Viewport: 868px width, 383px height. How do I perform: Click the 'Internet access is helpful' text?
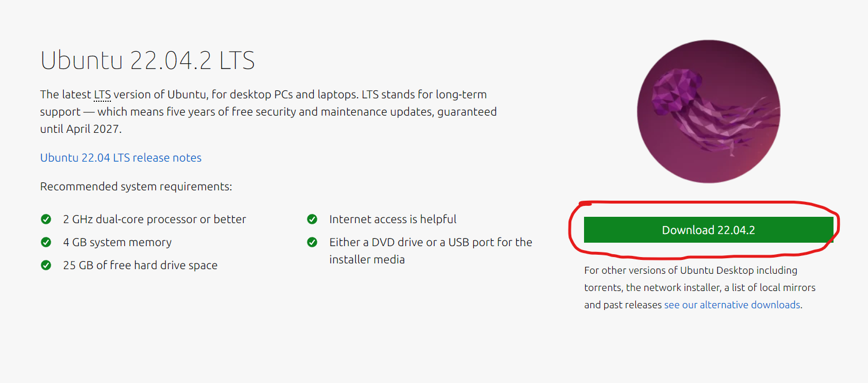[393, 219]
